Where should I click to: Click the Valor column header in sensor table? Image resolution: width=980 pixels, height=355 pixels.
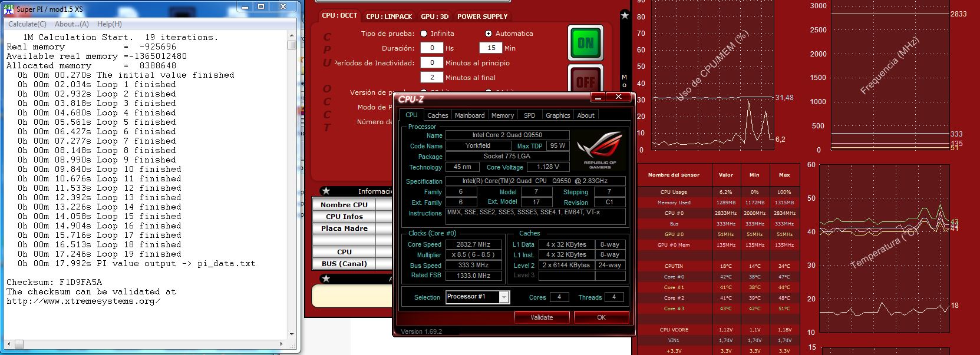[x=725, y=175]
